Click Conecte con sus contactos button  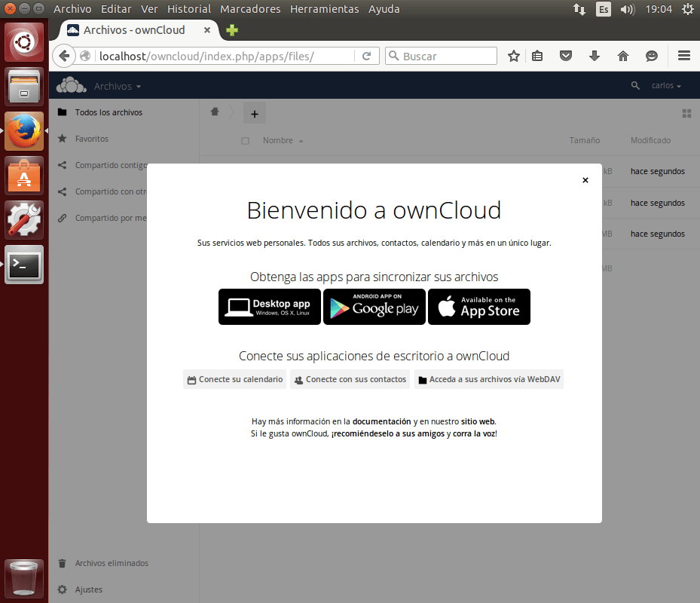click(350, 379)
